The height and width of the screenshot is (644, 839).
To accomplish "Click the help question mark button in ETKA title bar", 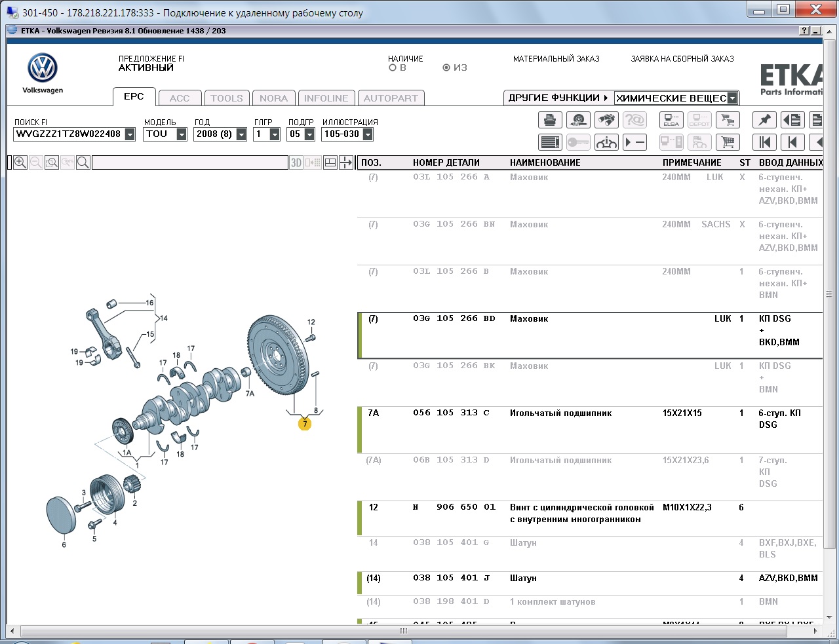I will point(804,31).
